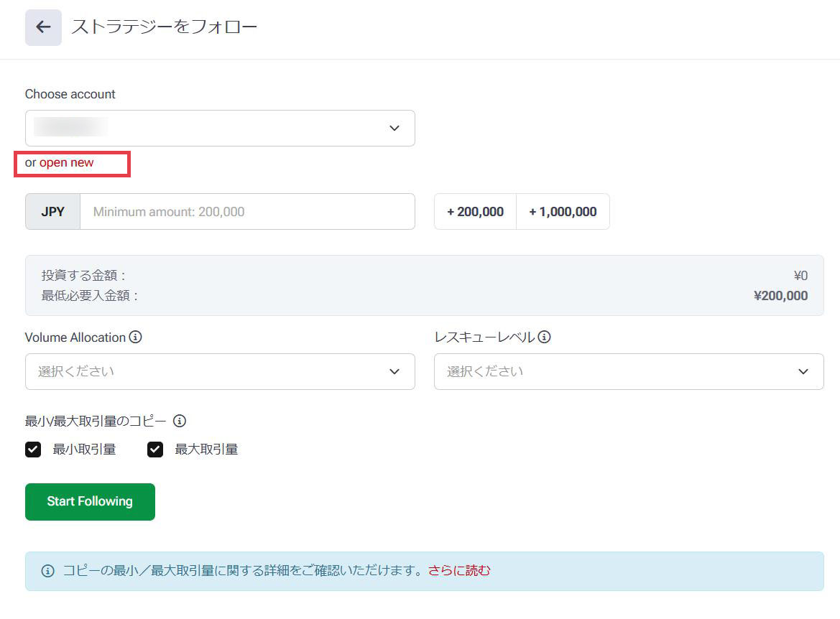Image resolution: width=840 pixels, height=619 pixels.
Task: Click the info icon in the blue banner
Action: (47, 571)
